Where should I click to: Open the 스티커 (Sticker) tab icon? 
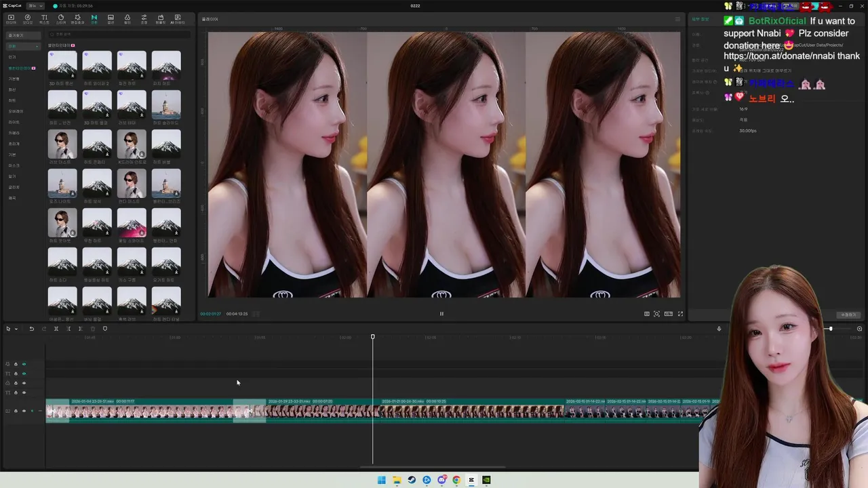pyautogui.click(x=61, y=19)
